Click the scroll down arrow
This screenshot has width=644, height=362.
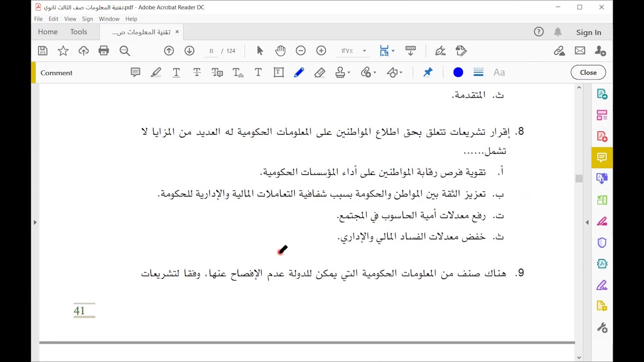(x=579, y=357)
